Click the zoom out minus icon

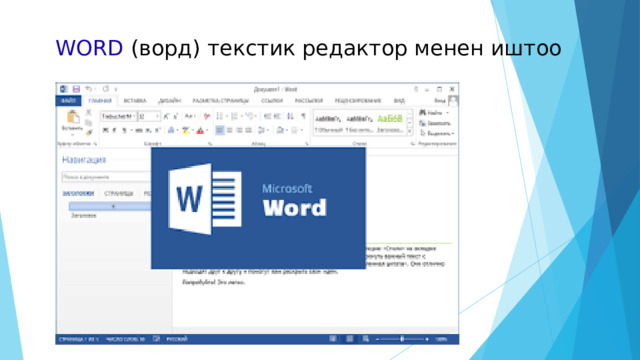378,339
